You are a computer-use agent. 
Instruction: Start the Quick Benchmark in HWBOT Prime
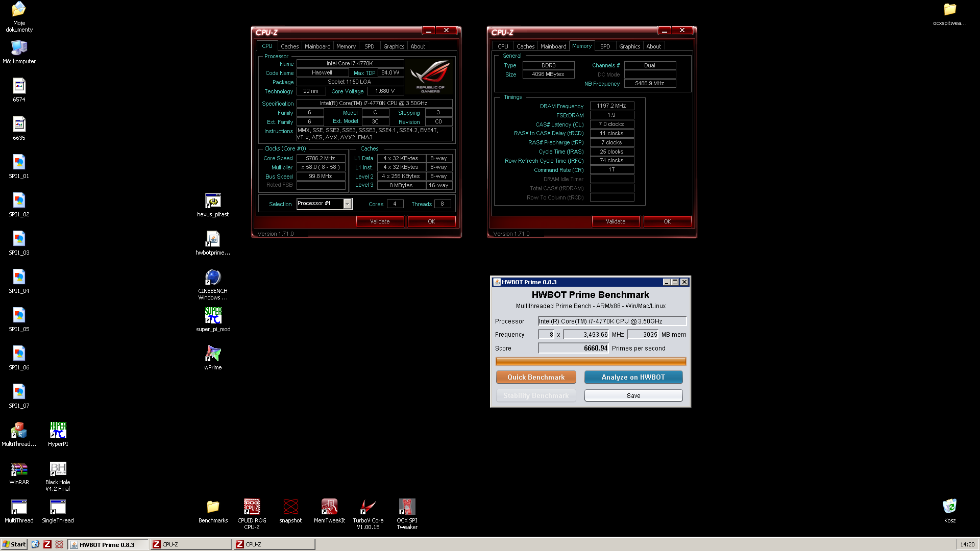click(x=536, y=377)
